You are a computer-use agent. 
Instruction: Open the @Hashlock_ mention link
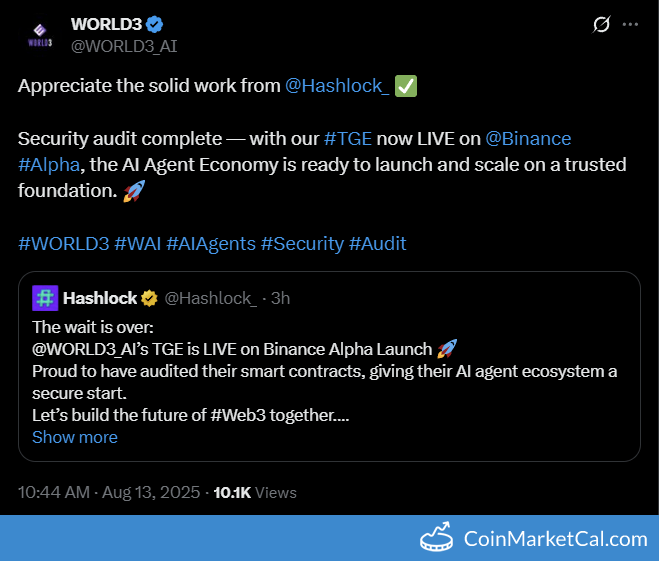pos(337,85)
